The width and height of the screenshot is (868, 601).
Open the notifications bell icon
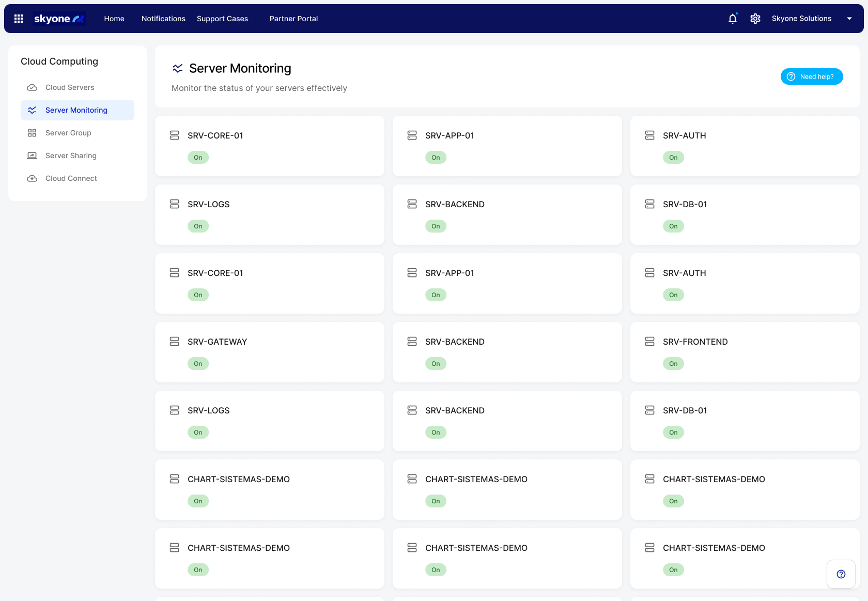732,19
